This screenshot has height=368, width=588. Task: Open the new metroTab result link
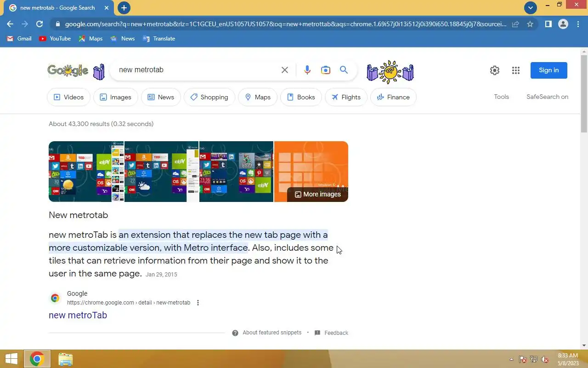click(78, 315)
